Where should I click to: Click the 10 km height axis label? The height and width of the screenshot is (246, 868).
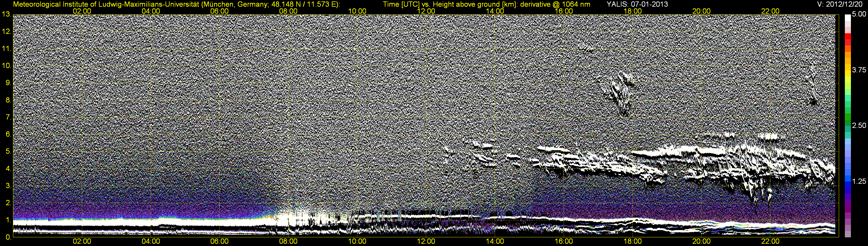6,66
